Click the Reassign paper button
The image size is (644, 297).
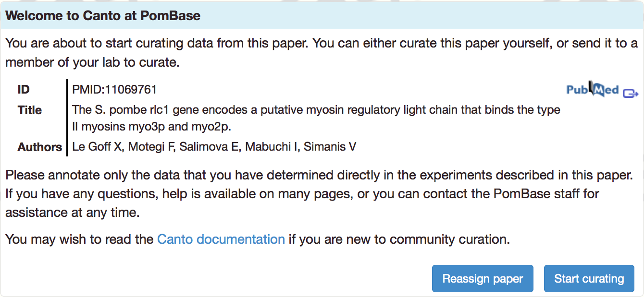click(483, 278)
